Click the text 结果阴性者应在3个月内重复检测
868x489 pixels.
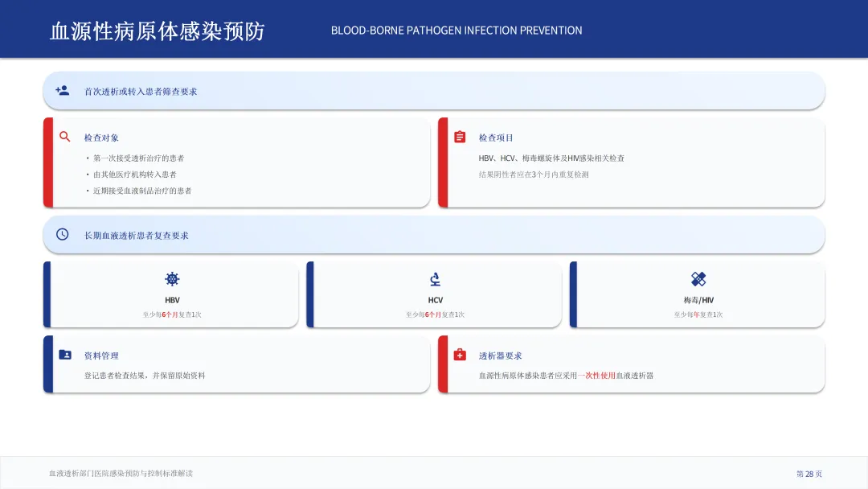point(534,175)
